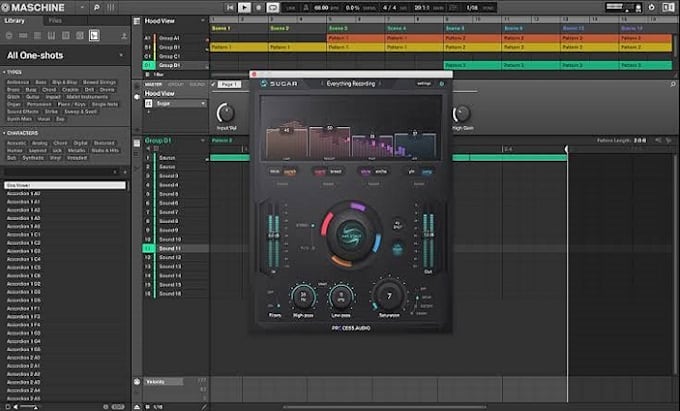
Task: Select Sound 11 in the sound list
Action: [170, 249]
